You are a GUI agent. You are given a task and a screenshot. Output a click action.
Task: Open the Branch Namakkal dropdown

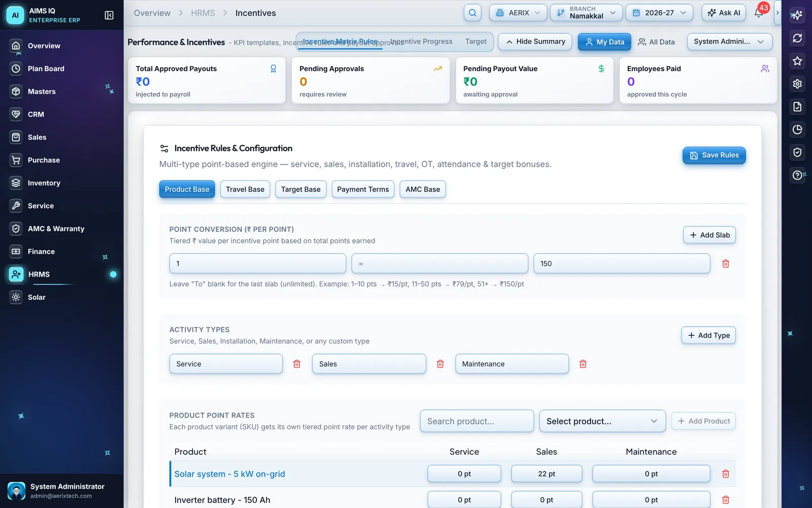[x=586, y=13]
